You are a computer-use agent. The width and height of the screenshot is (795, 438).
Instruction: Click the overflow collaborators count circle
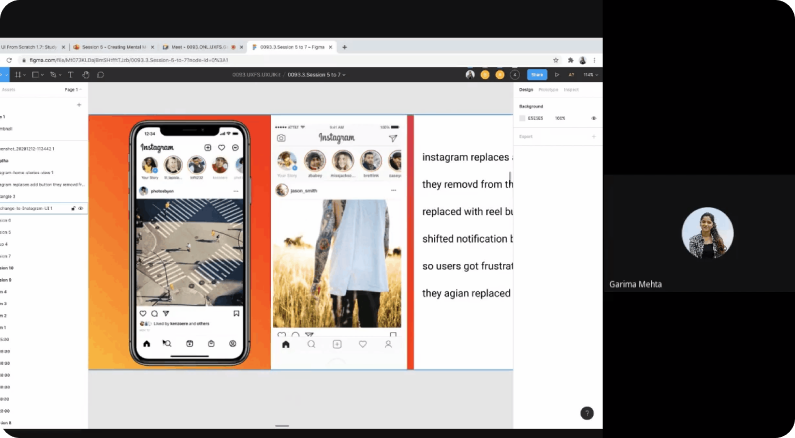pos(515,75)
